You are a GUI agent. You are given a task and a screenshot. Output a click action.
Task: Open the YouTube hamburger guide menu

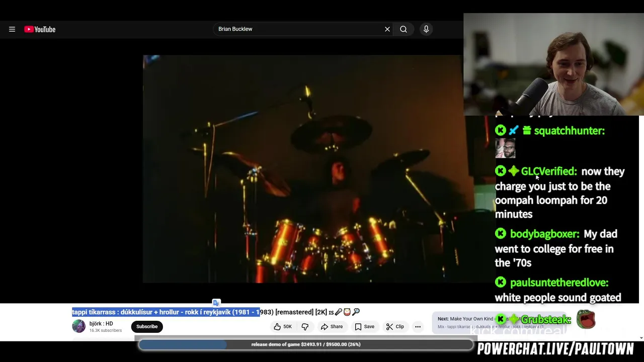coord(12,29)
